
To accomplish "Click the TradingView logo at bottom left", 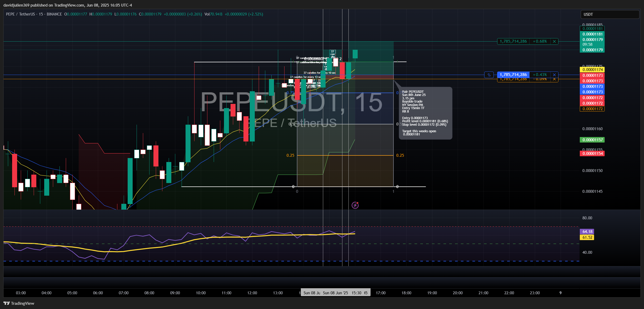I will 19,303.
